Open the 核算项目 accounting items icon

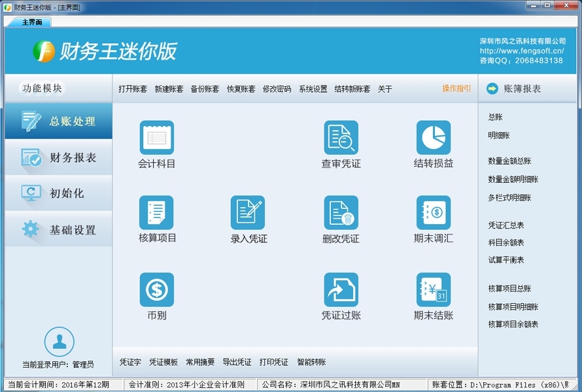click(156, 214)
